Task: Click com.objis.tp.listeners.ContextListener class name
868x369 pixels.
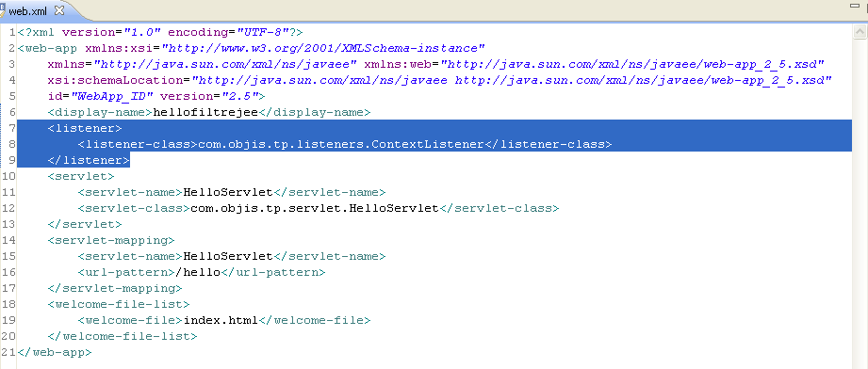Action: [341, 144]
